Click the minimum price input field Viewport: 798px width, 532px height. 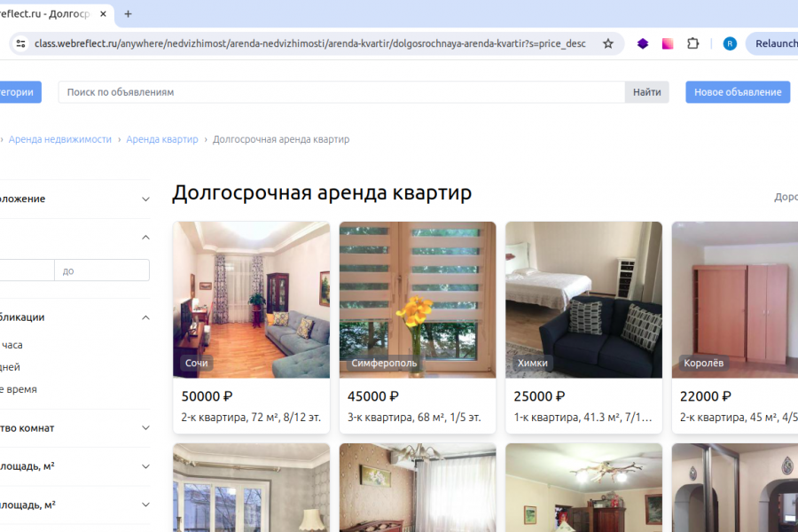(27, 270)
